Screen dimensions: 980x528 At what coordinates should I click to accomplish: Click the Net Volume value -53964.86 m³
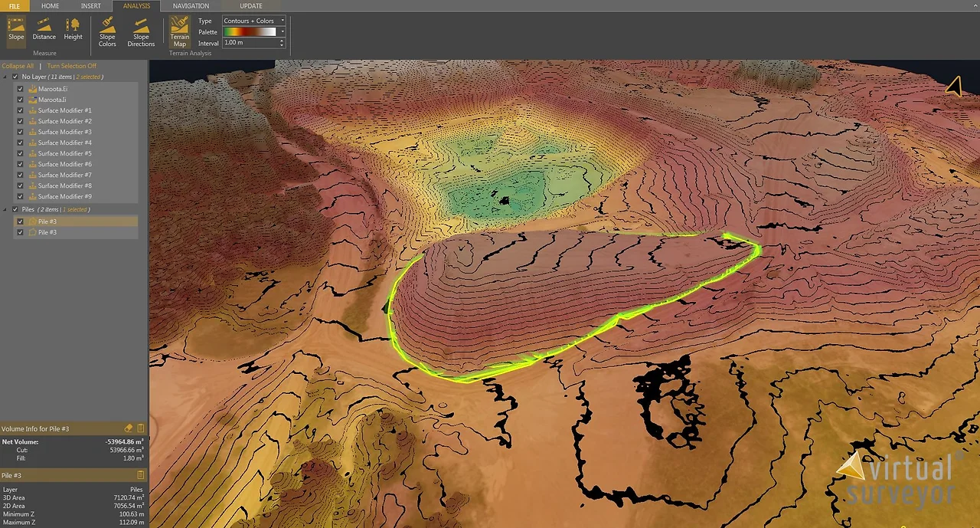(125, 442)
